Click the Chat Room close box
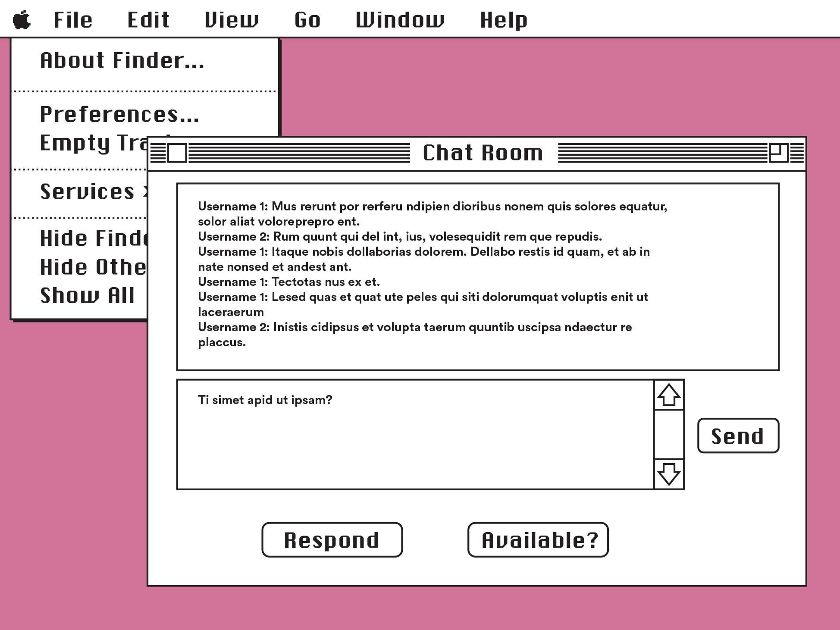 tap(177, 153)
